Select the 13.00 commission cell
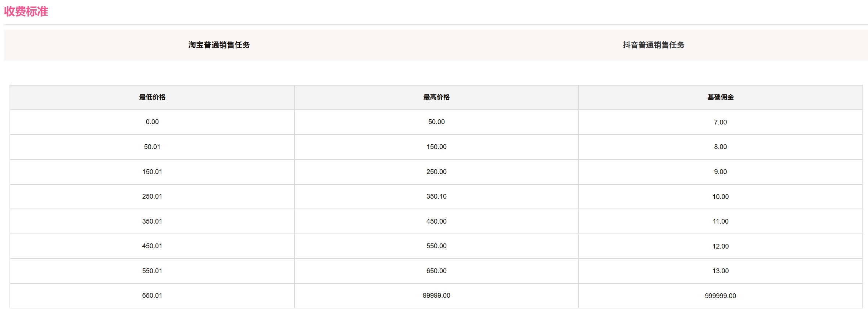Screen dimensions: 868x322 [x=720, y=271]
